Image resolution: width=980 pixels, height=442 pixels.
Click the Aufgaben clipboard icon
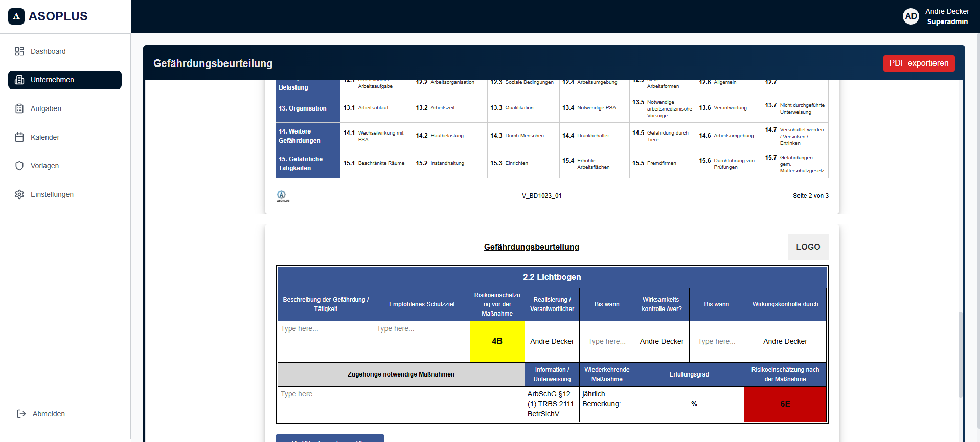point(19,108)
